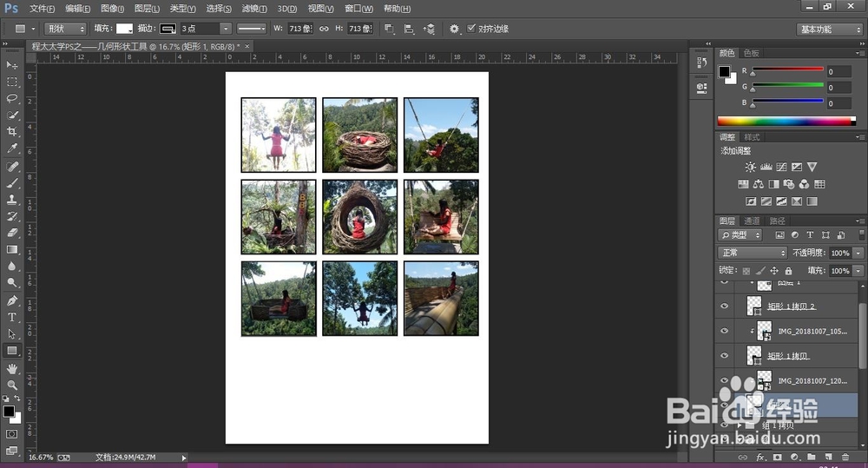The height and width of the screenshot is (468, 868).
Task: Click path alignment icon in options bar
Action: pos(409,29)
